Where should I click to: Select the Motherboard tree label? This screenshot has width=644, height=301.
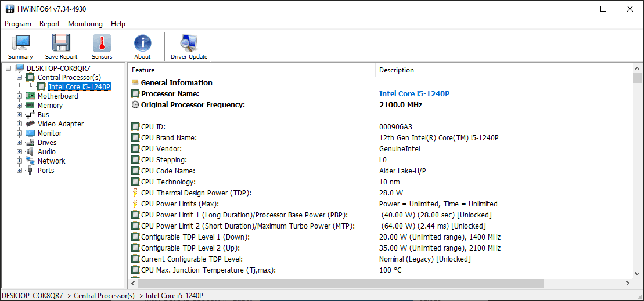(58, 96)
